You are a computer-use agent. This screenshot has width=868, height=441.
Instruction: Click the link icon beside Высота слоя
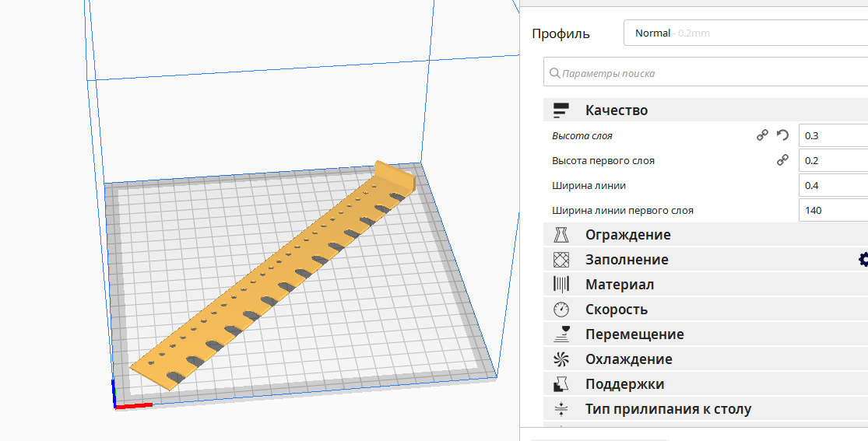pyautogui.click(x=763, y=135)
